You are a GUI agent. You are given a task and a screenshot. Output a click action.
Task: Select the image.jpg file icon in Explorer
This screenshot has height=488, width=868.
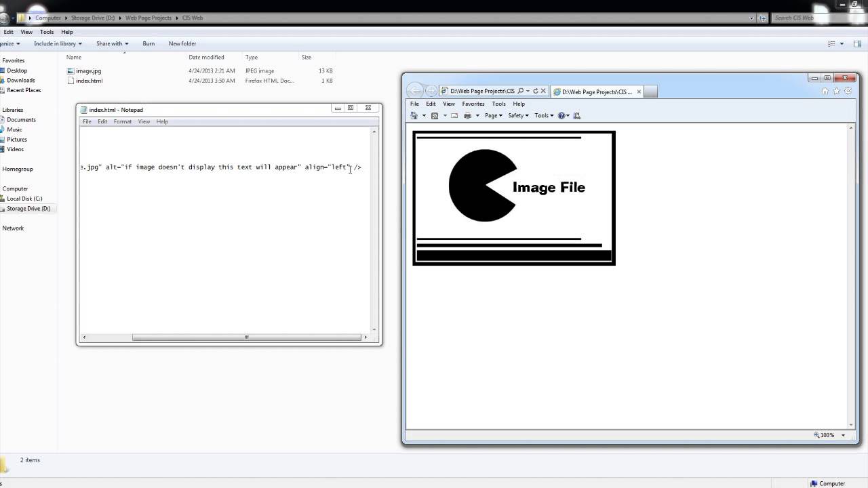pyautogui.click(x=71, y=70)
